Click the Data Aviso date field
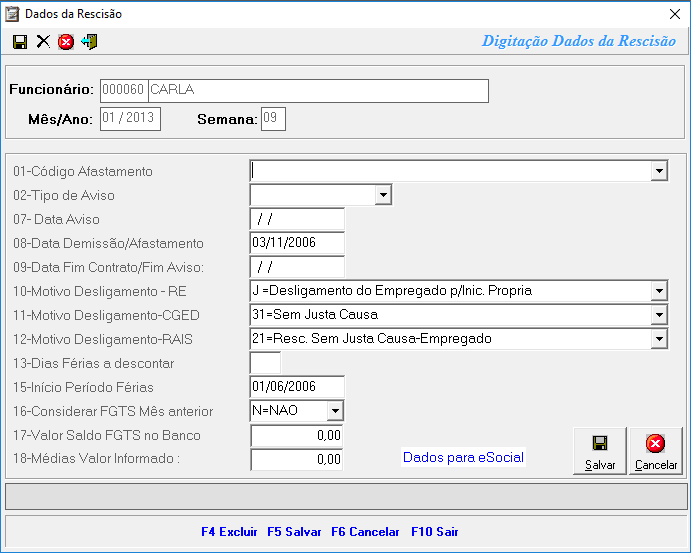 tap(297, 219)
